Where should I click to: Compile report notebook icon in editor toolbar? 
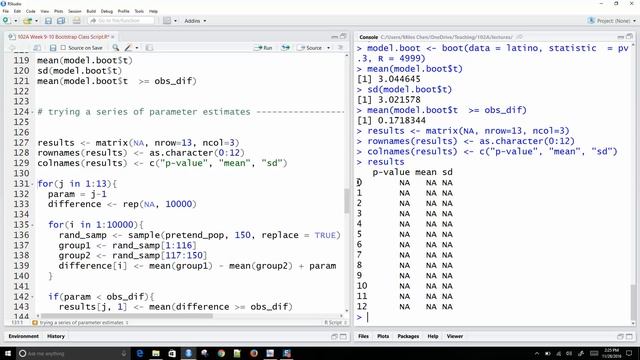coord(149,48)
